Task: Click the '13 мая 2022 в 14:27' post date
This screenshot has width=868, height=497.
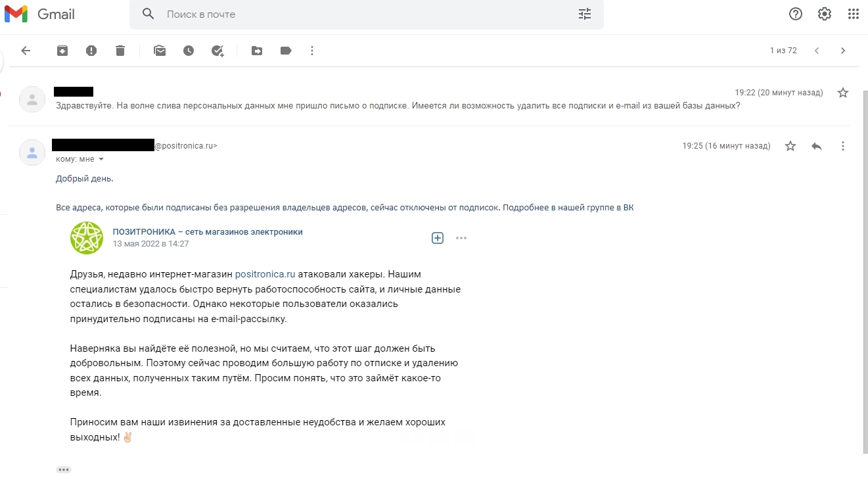Action: (151, 243)
